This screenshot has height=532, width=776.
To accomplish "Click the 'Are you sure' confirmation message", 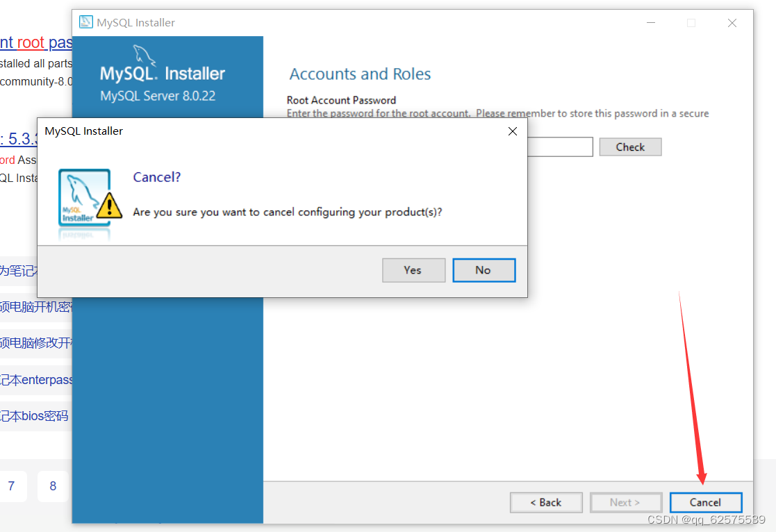I will click(288, 213).
